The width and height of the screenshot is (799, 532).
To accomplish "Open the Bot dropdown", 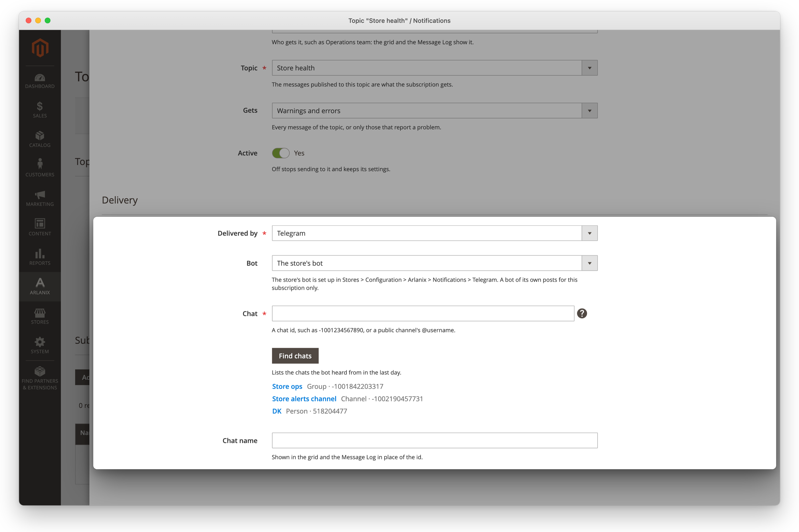I will pos(435,263).
